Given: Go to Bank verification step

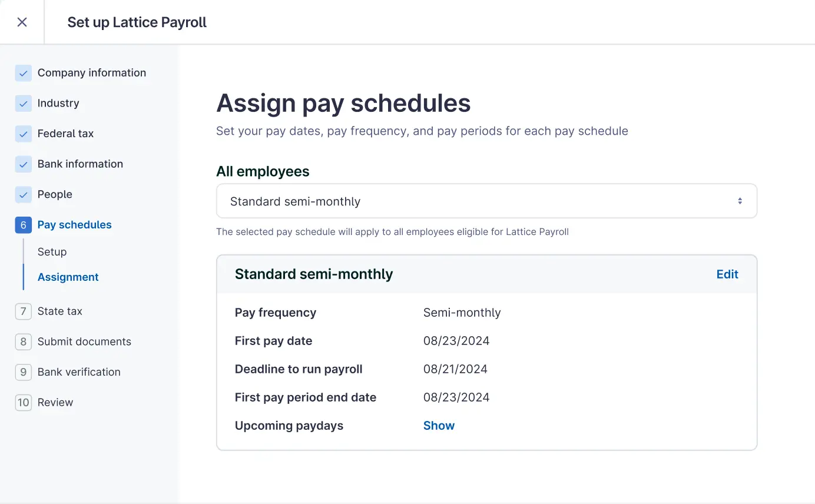Looking at the screenshot, I should [x=79, y=372].
